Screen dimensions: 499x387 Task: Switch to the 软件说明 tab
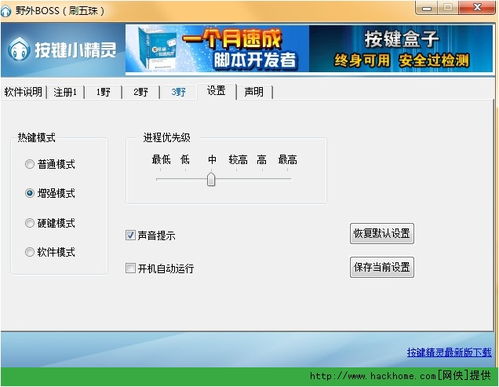tap(23, 92)
